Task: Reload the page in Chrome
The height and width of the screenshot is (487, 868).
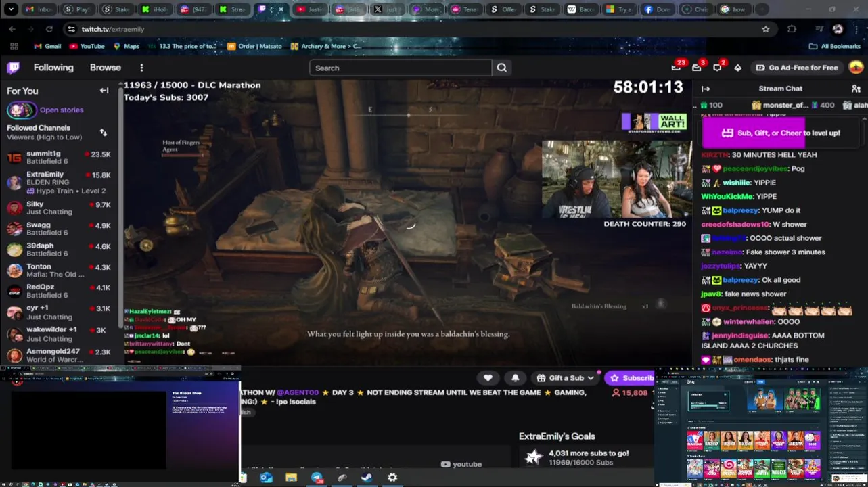Action: click(x=49, y=29)
